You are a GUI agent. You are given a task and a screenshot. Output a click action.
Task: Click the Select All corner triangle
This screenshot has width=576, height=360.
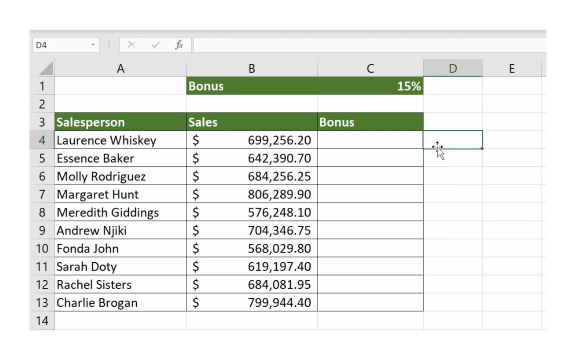(x=46, y=68)
